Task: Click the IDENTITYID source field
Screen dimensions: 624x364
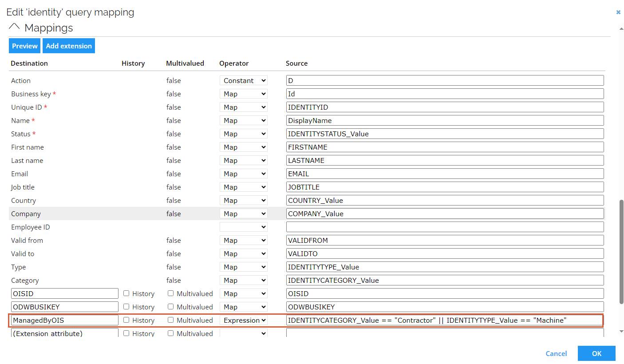Action: click(x=445, y=107)
